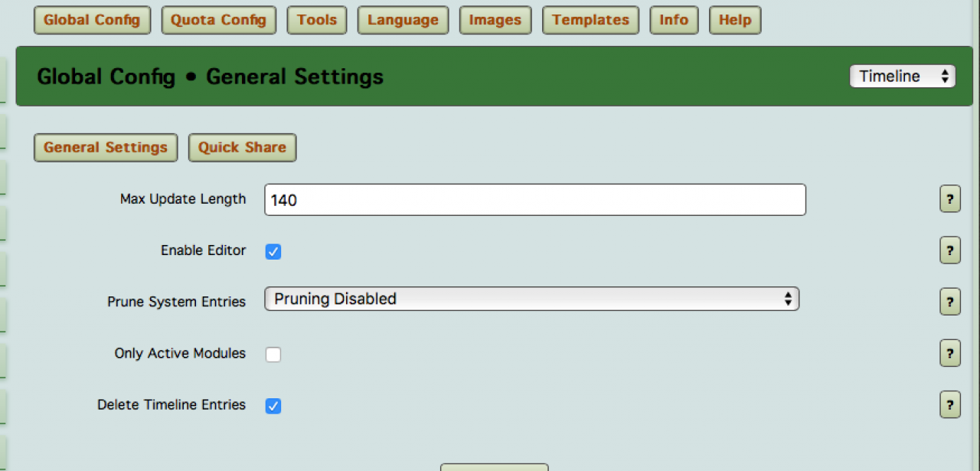Open the Global Config menu
This screenshot has width=980, height=471.
tap(92, 20)
